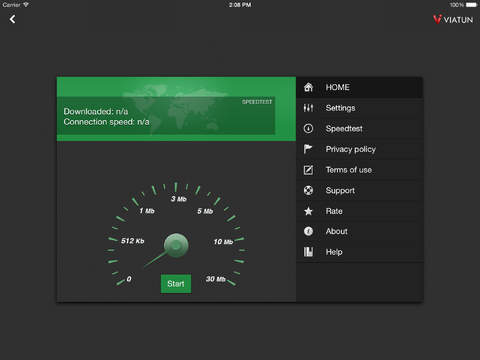Click the Rate star icon
Viewport: 480px width, 360px height.
pyautogui.click(x=308, y=211)
